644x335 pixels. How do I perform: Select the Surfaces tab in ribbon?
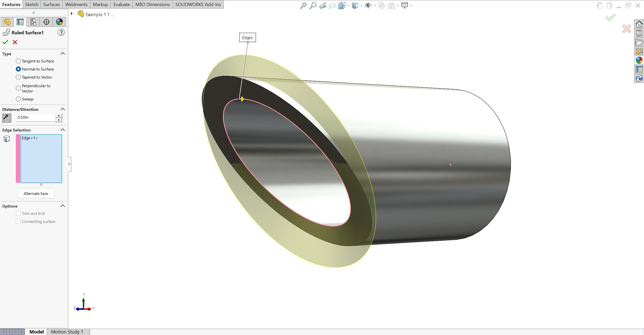(51, 4)
